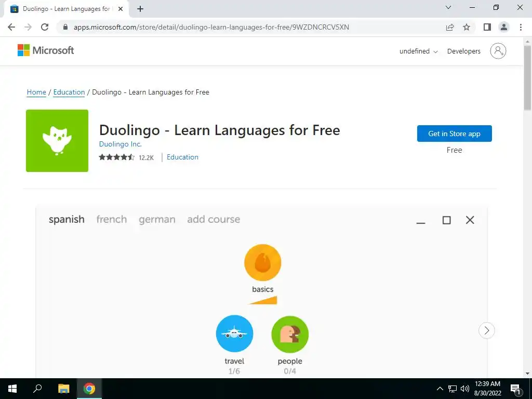The height and width of the screenshot is (399, 532).
Task: Click the basics strength progress bar
Action: click(x=263, y=300)
